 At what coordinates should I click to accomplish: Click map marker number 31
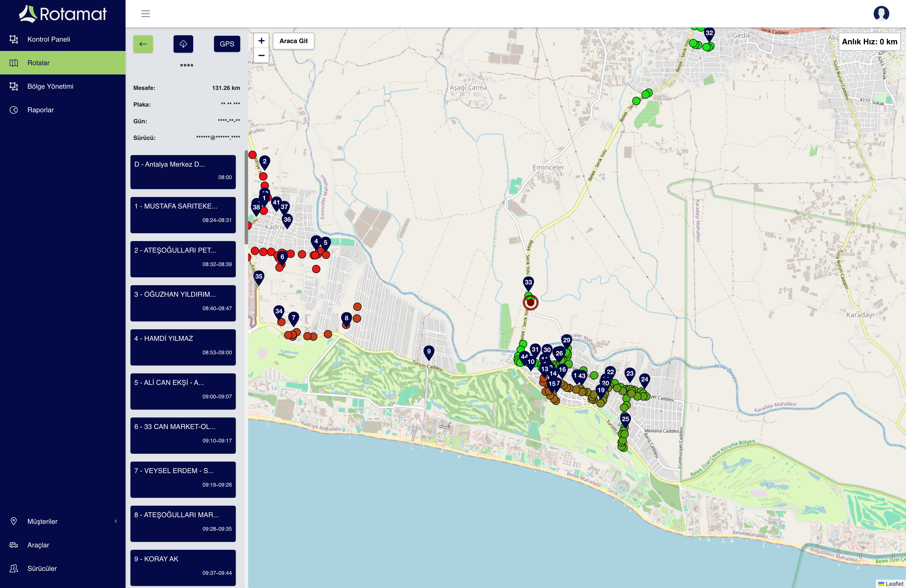point(535,351)
